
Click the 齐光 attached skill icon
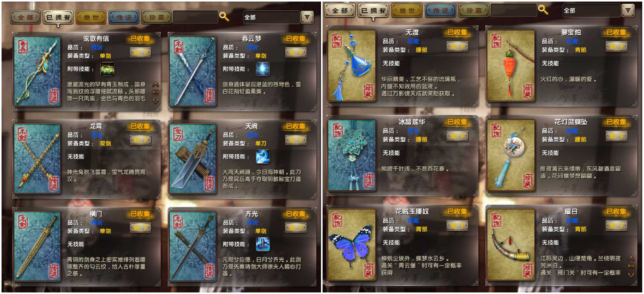[x=263, y=244]
